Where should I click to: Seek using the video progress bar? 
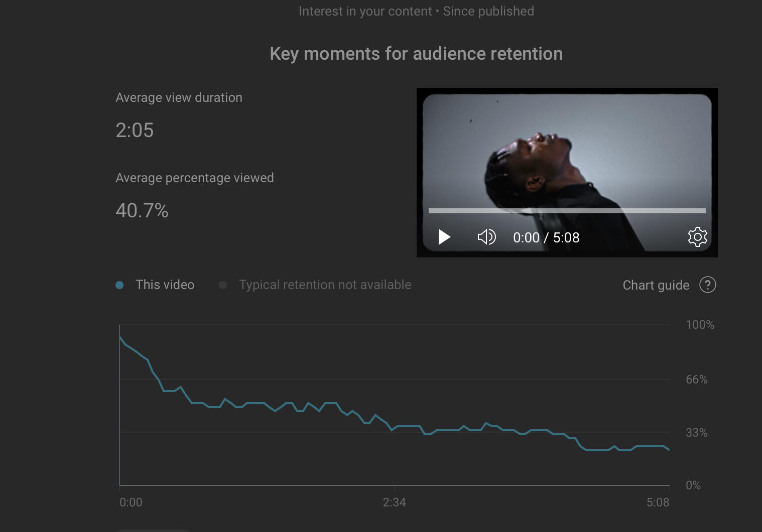pos(567,211)
